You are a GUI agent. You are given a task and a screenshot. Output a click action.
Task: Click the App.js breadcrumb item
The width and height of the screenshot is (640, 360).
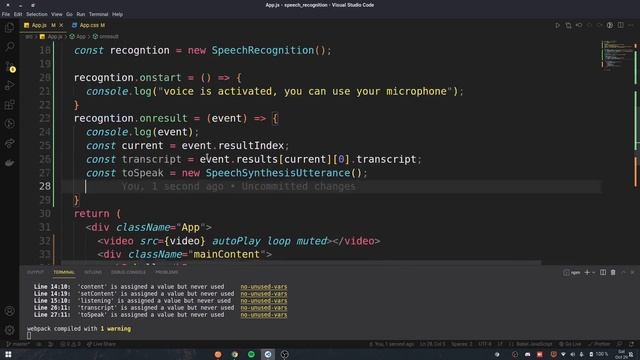(x=51, y=37)
